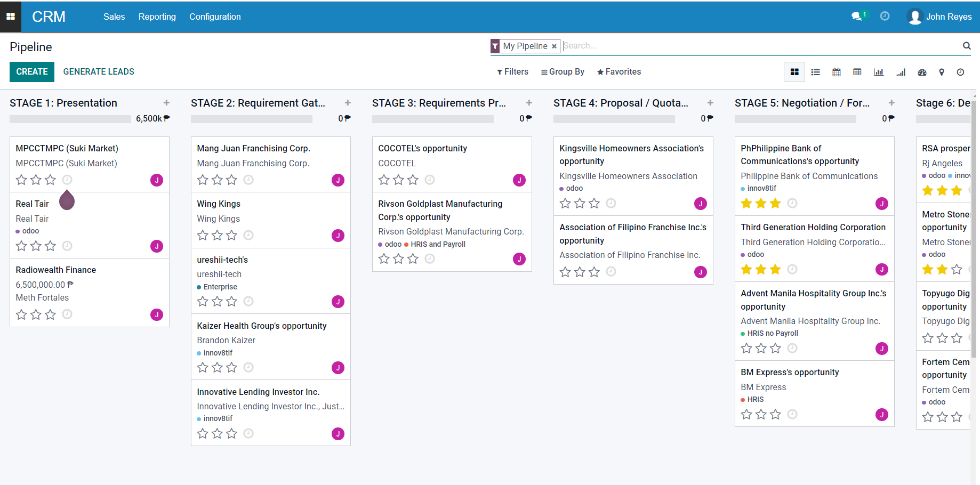This screenshot has width=980, height=485.
Task: Open the calendar view
Action: tap(837, 72)
